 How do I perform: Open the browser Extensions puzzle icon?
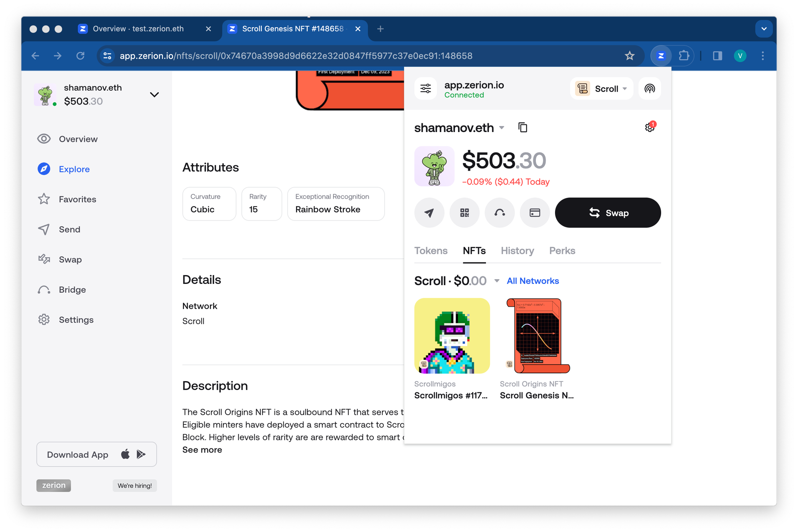pos(684,56)
